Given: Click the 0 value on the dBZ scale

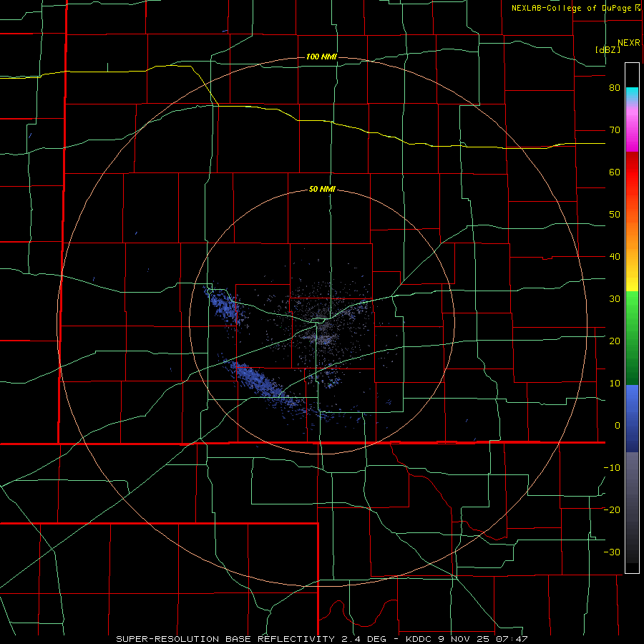Looking at the screenshot, I should click(618, 426).
